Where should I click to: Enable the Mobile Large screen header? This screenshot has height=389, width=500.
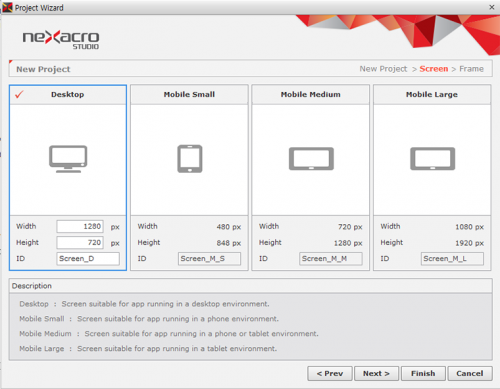432,94
